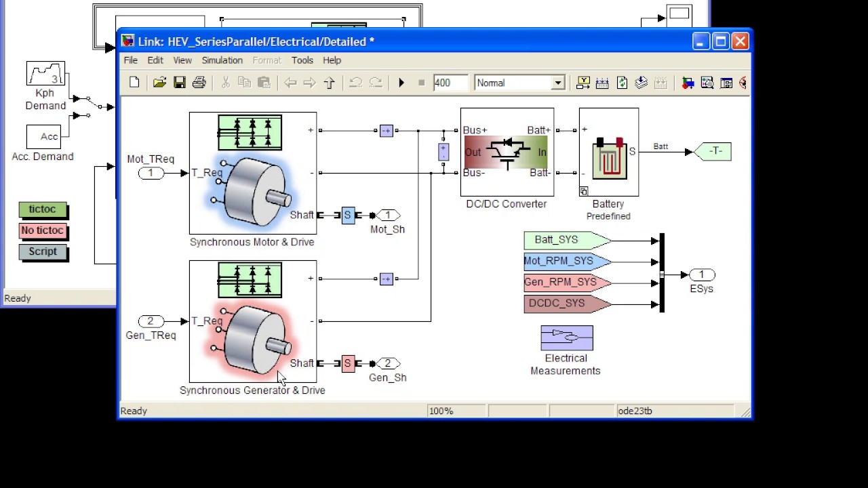This screenshot has height=488, width=868.
Task: Click the ESys output port 1
Action: 702,275
